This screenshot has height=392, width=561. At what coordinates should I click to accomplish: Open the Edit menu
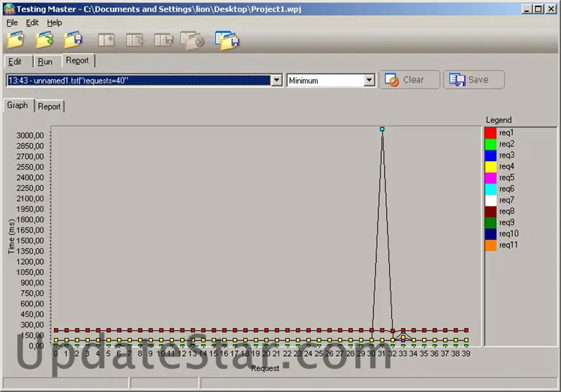[32, 22]
